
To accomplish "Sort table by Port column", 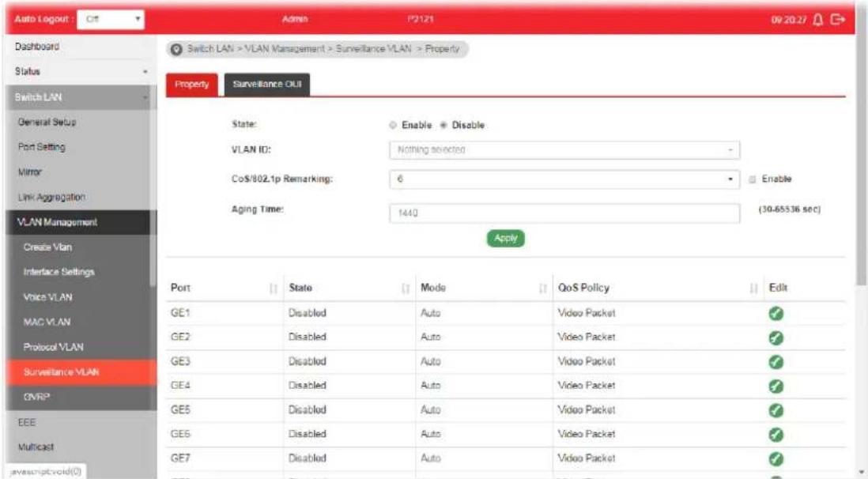I will coord(273,289).
